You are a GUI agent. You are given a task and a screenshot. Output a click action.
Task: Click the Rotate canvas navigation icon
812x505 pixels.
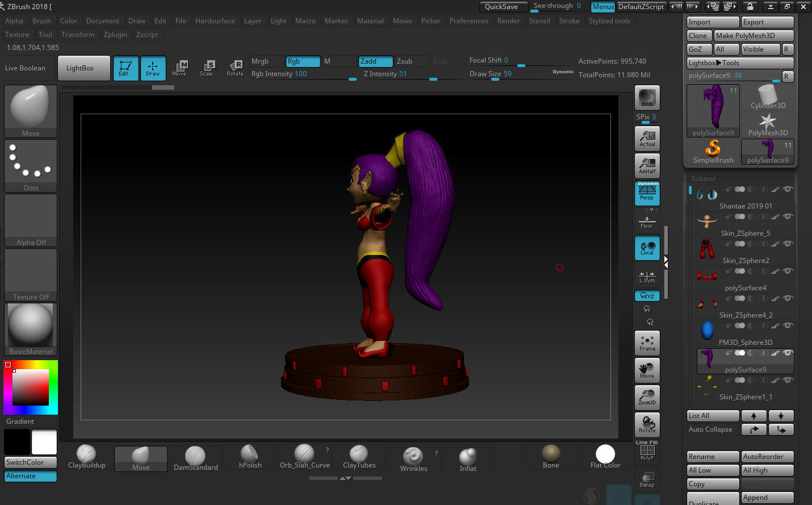(x=647, y=425)
